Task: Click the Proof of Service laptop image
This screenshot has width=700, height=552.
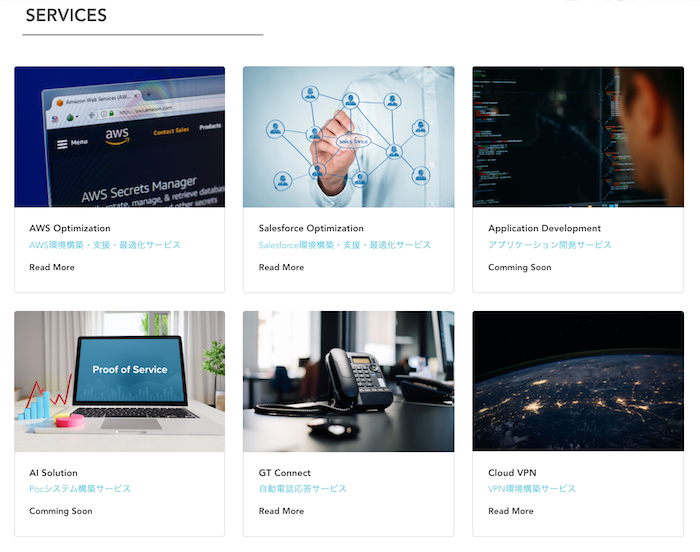Action: pos(119,381)
